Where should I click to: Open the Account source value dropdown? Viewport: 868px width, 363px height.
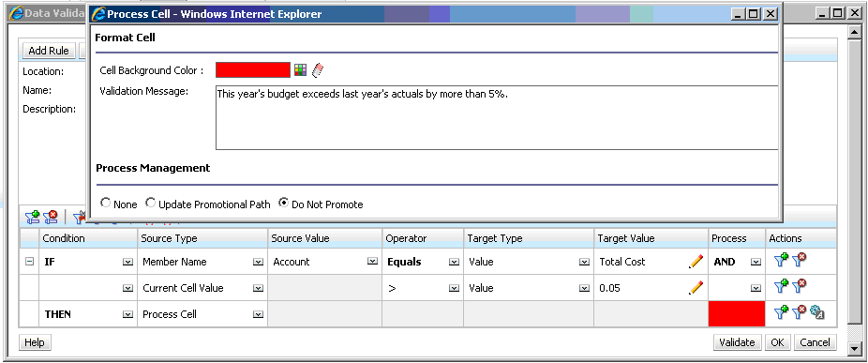point(372,262)
